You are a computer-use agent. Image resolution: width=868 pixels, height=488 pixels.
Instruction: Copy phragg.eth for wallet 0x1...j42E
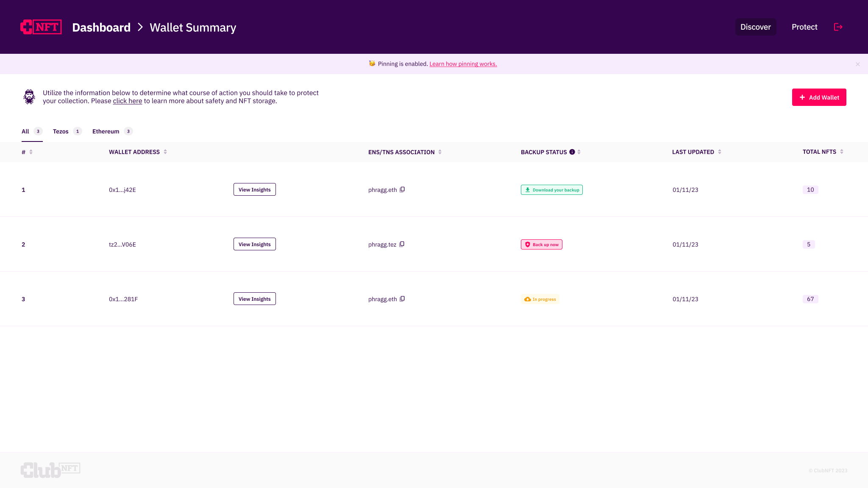(402, 189)
